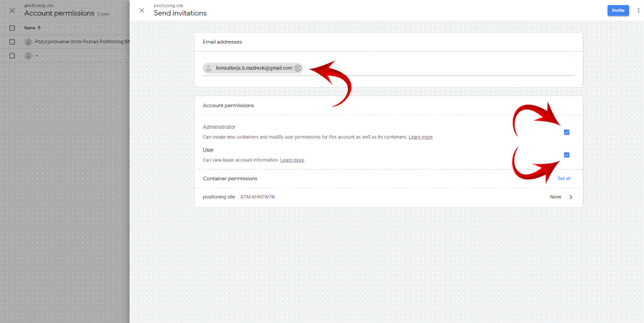Open Learn more link under Administrator

tap(421, 137)
